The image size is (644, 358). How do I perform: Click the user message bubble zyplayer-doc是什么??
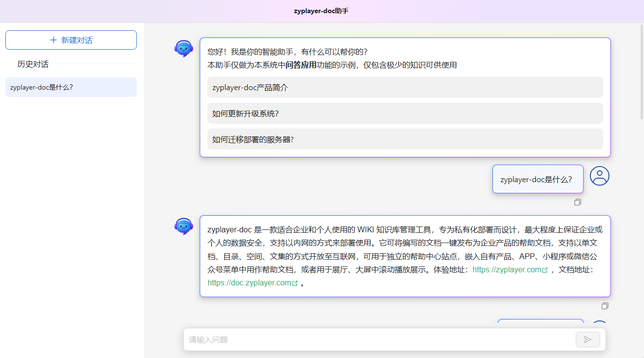point(538,179)
